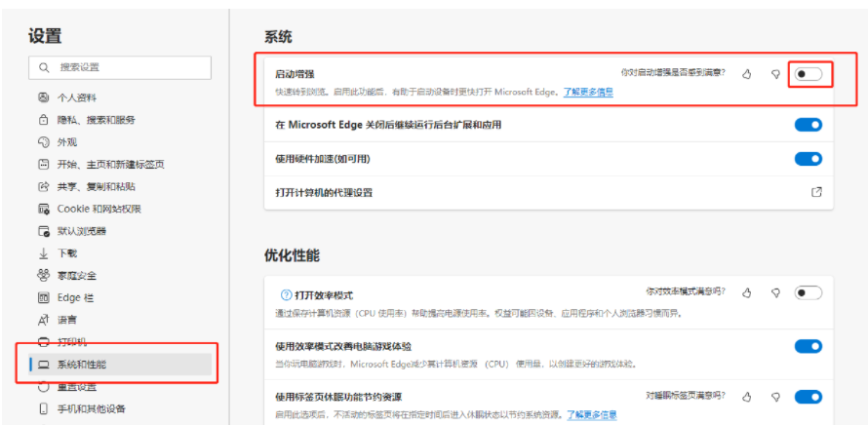Turn on 打开效率模式 toggle
Viewport: 868px width, 425px height.
click(808, 292)
